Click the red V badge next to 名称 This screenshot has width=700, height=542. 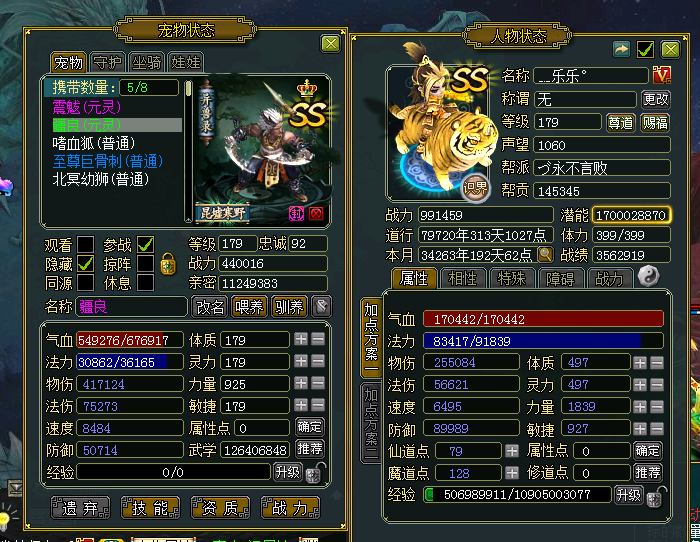[x=661, y=75]
